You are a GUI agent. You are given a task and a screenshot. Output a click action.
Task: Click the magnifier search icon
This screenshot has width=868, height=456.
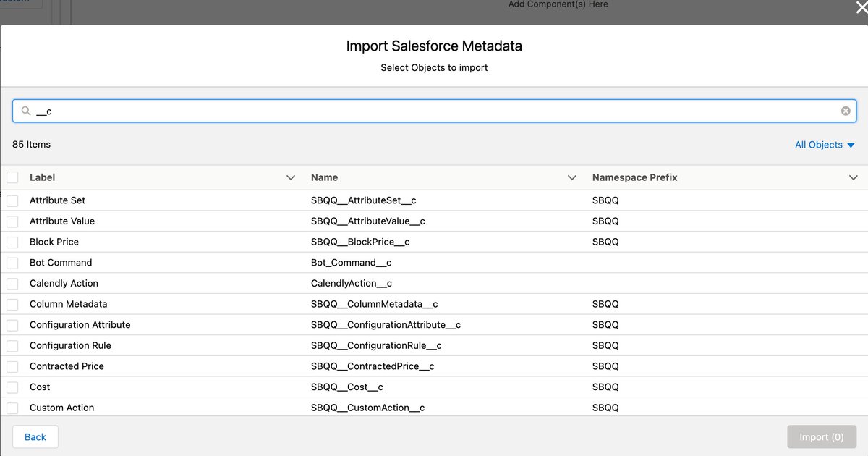[x=26, y=111]
